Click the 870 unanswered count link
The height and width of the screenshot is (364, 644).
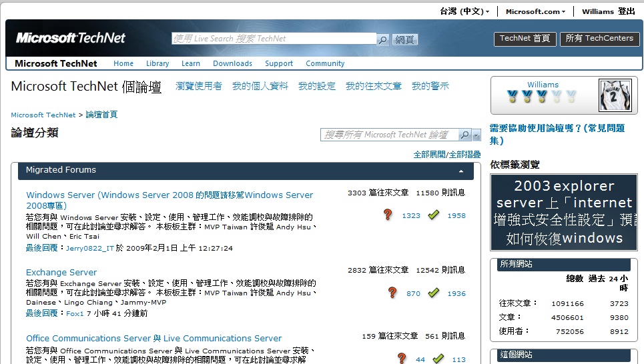click(413, 294)
